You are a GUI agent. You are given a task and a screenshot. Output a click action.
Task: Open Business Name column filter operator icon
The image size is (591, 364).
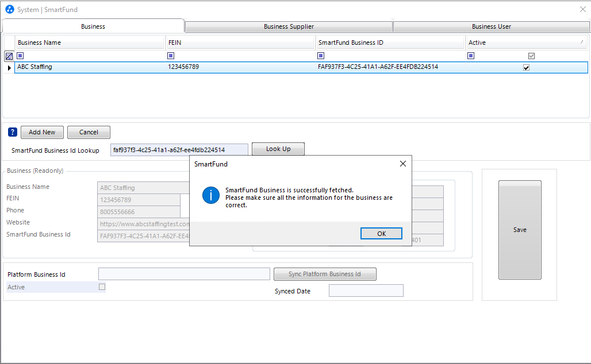[20, 56]
